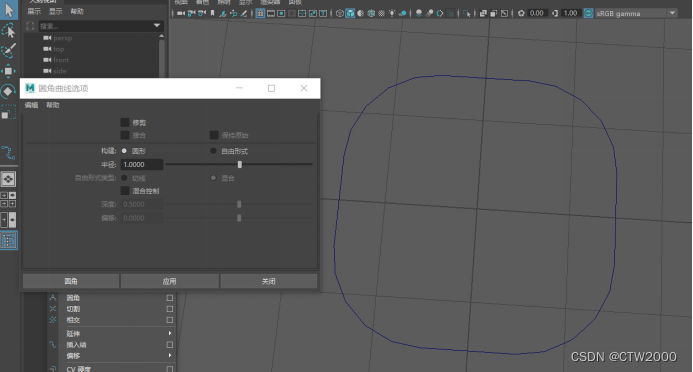
Task: Open the dialog 帮助 menu
Action: pyautogui.click(x=53, y=105)
